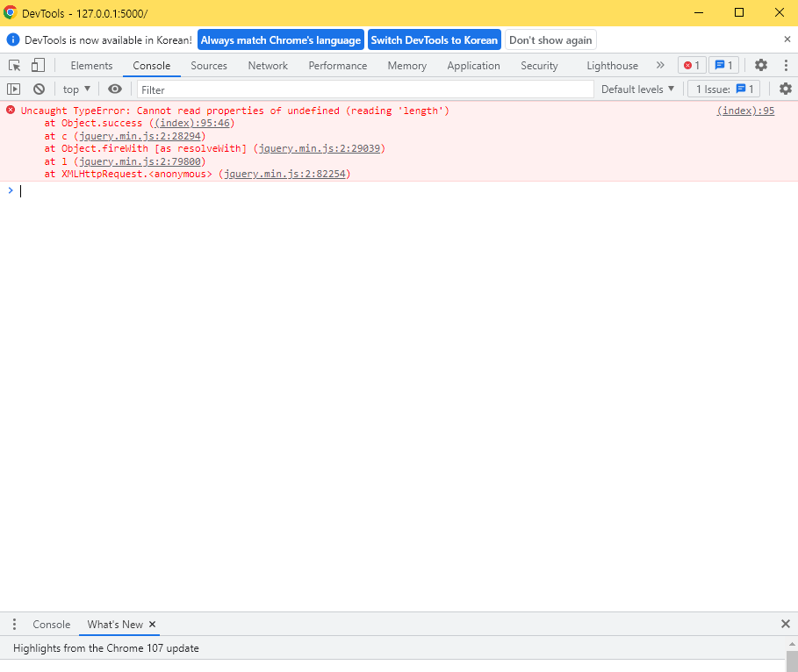The width and height of the screenshot is (798, 672).
Task: Switch to the Elements tab
Action: 91,66
